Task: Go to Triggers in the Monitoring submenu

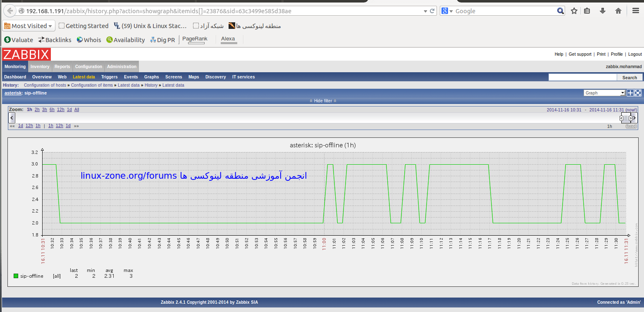Action: click(x=109, y=77)
